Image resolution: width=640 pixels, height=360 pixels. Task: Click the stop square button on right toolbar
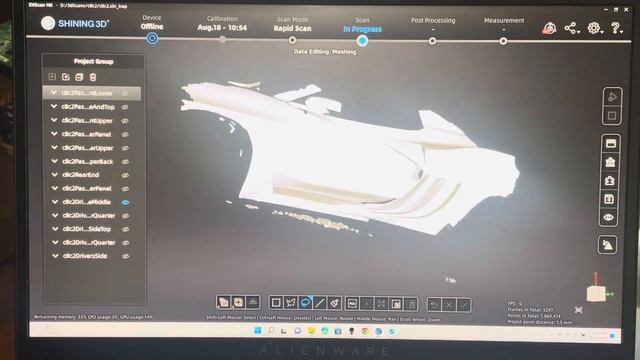pos(612,116)
